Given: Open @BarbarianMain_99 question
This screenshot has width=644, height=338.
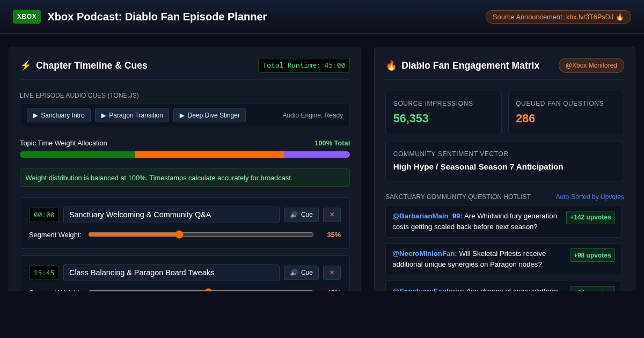Looking at the screenshot, I should click(x=503, y=222).
